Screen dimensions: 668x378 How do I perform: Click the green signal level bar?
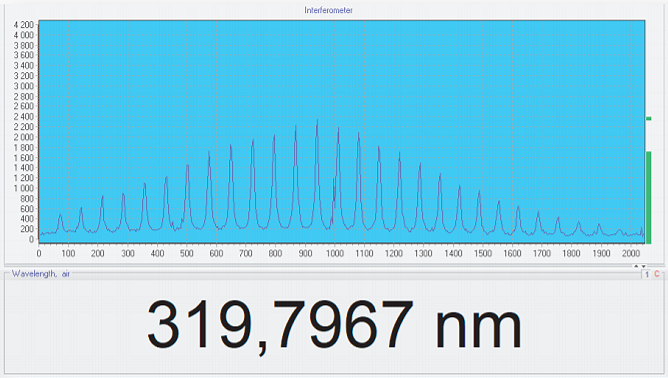pos(649,197)
